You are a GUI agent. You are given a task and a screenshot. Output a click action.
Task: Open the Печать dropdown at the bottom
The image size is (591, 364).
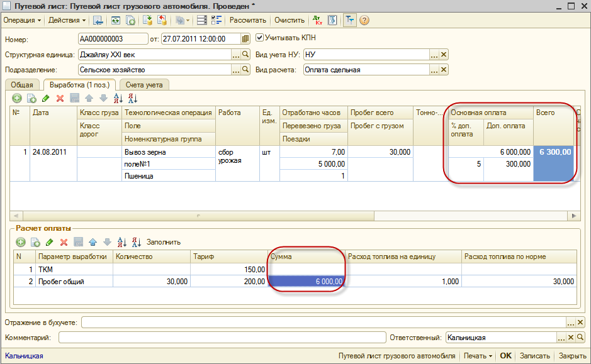point(478,356)
